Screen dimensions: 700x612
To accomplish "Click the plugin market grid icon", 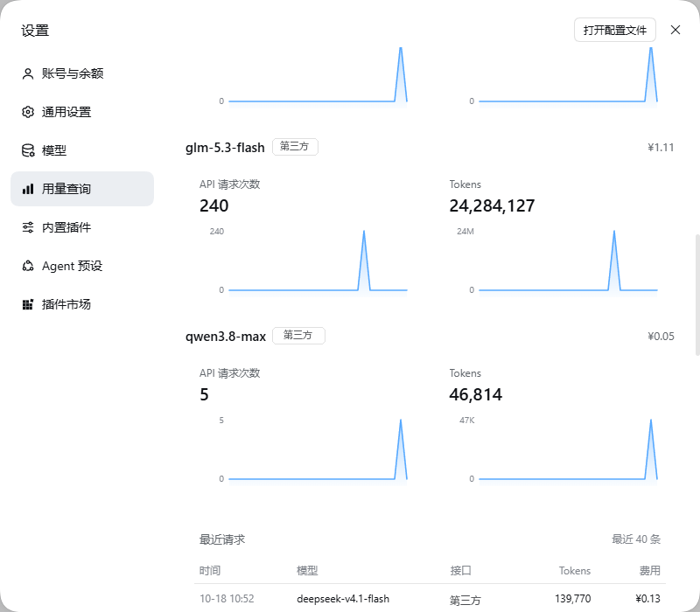I will tap(28, 304).
